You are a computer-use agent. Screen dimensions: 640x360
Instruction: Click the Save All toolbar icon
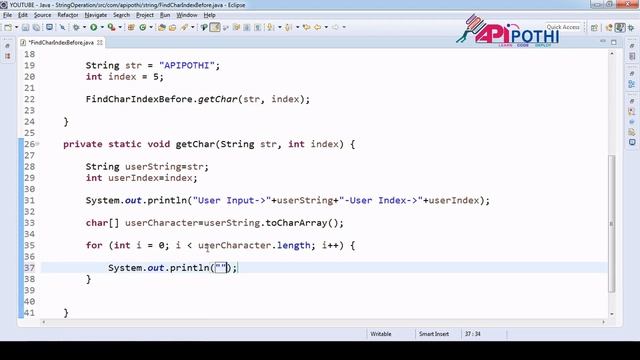coord(36,27)
